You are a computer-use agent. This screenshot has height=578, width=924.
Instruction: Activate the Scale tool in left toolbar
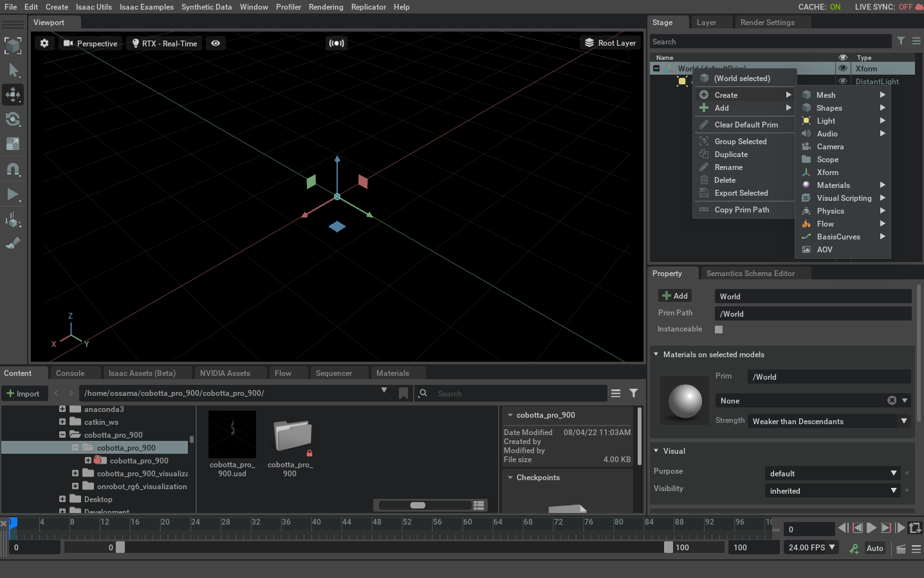pyautogui.click(x=13, y=144)
